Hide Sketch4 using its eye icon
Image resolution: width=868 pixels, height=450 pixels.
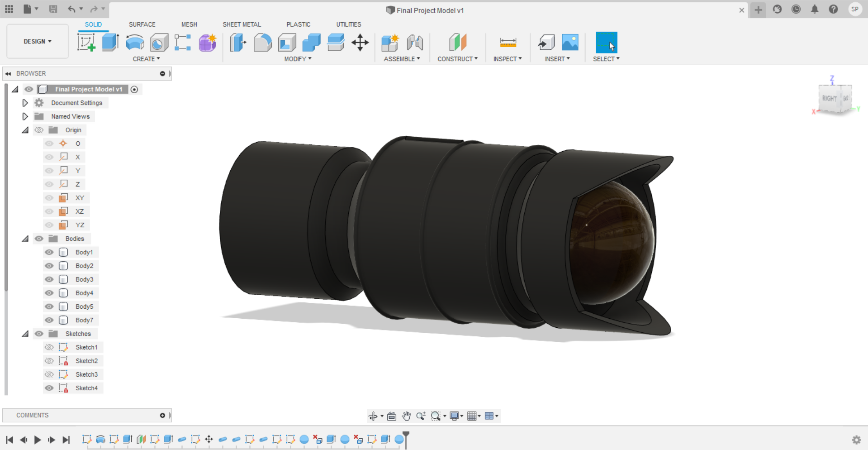point(49,388)
